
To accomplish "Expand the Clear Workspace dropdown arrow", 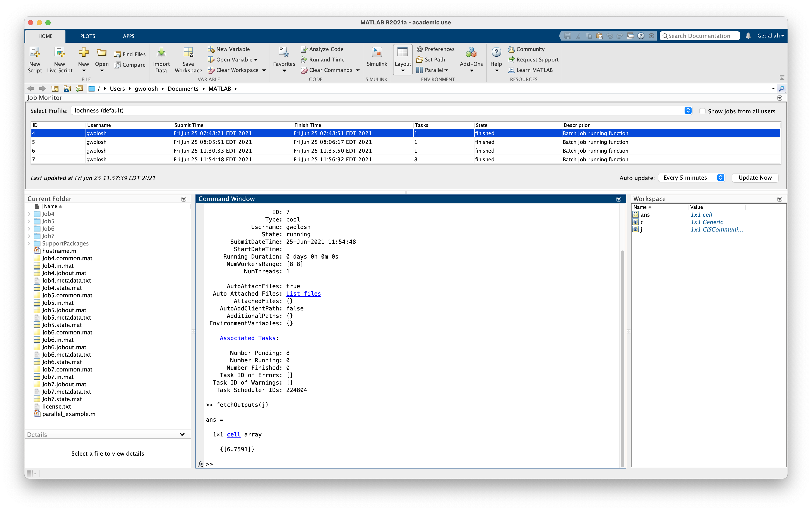I will tap(264, 70).
